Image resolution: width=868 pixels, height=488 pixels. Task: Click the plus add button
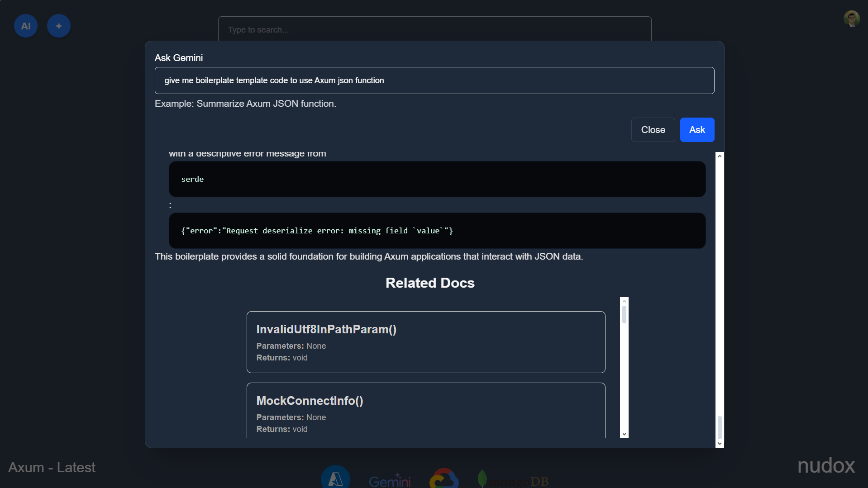pos(59,26)
